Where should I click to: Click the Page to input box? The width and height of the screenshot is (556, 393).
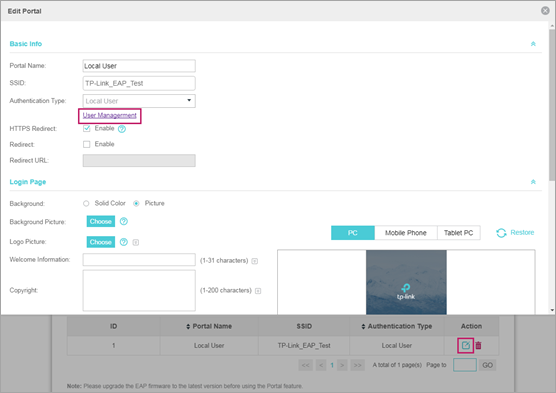pos(465,365)
